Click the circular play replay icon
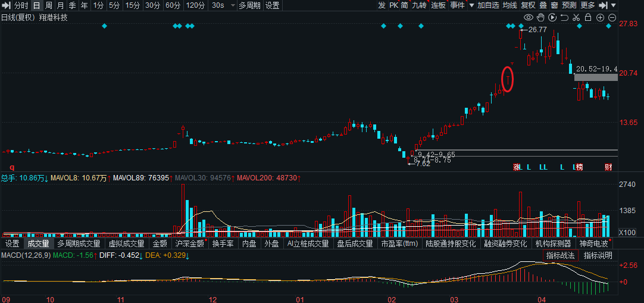 [552, 17]
